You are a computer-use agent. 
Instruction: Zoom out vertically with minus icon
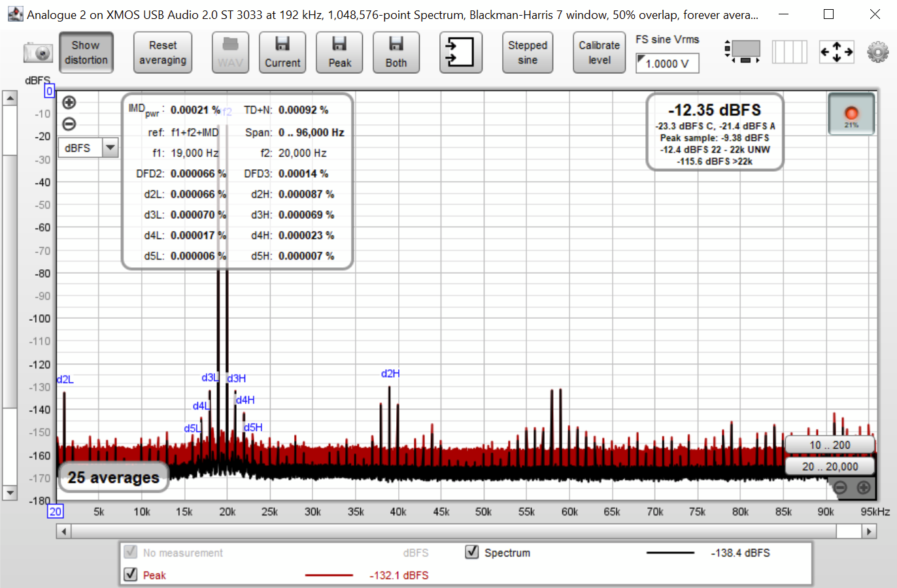pyautogui.click(x=69, y=124)
